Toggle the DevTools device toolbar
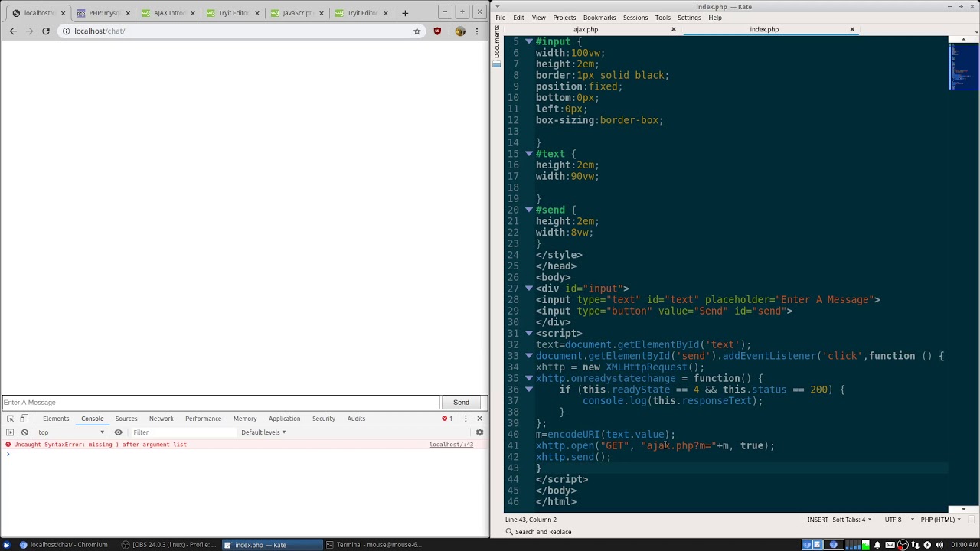 coord(24,419)
